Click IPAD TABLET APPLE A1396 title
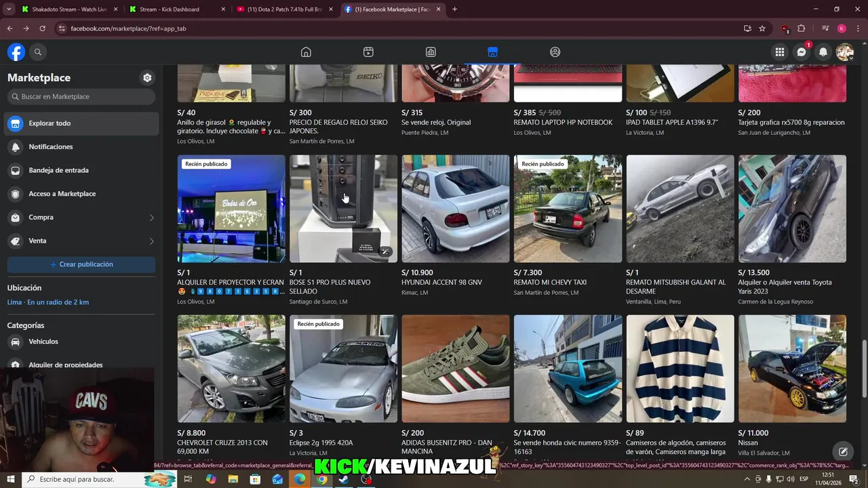Screen dimensions: 868x488 click(x=672, y=123)
